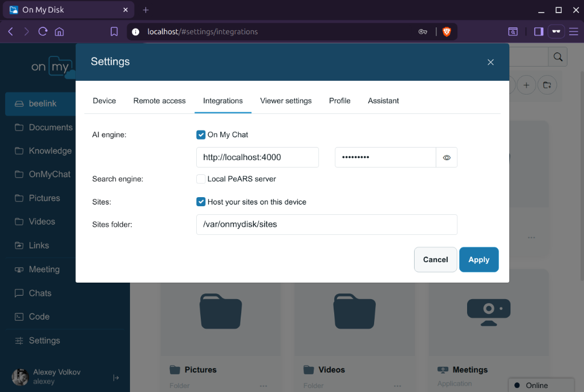
Task: Click the Meetings tile name label
Action: tap(470, 370)
